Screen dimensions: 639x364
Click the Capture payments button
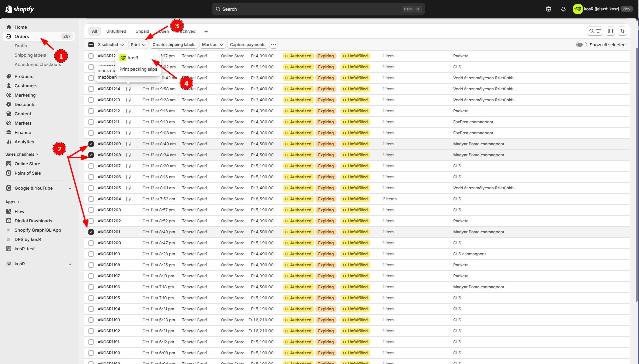coord(247,45)
